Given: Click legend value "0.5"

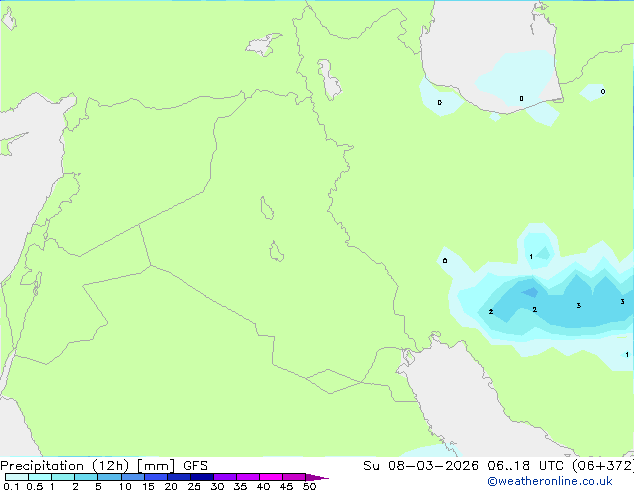Looking at the screenshot, I should point(35,486).
